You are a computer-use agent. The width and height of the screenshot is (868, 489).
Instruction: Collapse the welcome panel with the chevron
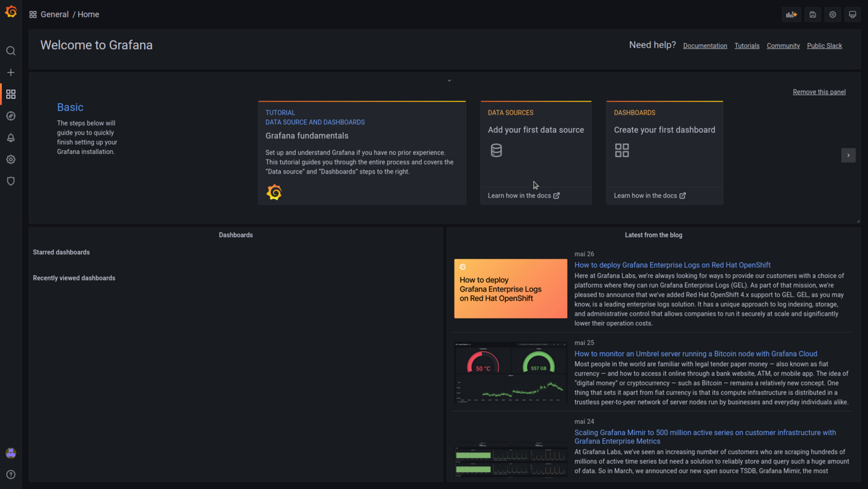(x=448, y=80)
